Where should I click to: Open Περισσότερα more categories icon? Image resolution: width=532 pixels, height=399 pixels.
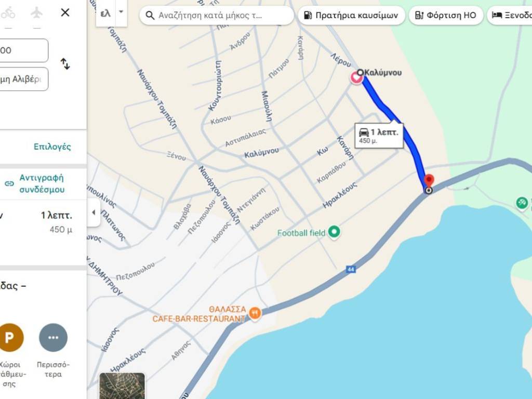tap(54, 338)
